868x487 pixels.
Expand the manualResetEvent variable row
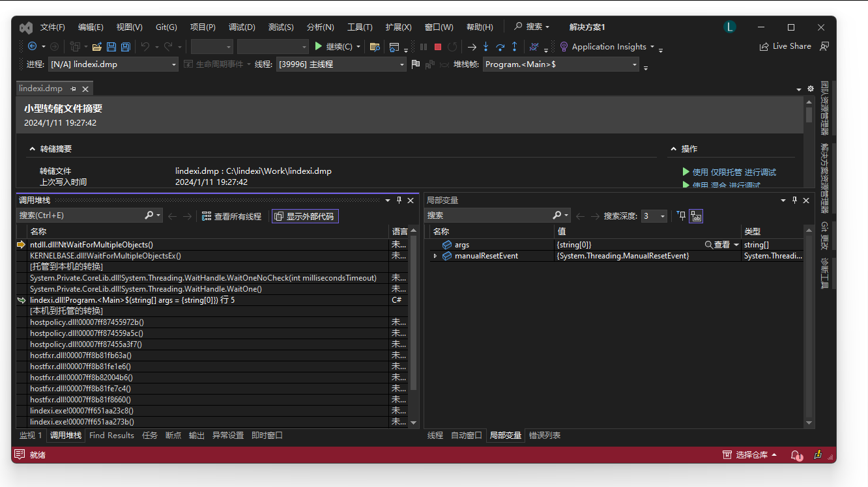[x=435, y=256]
